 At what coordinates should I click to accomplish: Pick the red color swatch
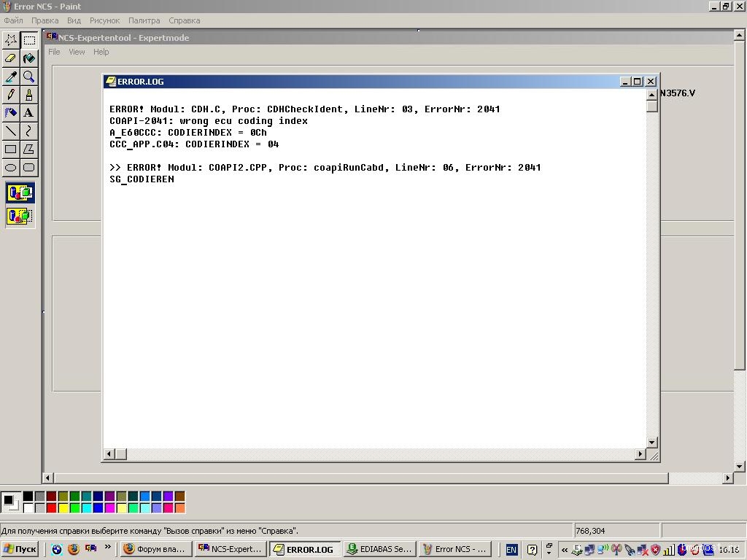(51, 508)
